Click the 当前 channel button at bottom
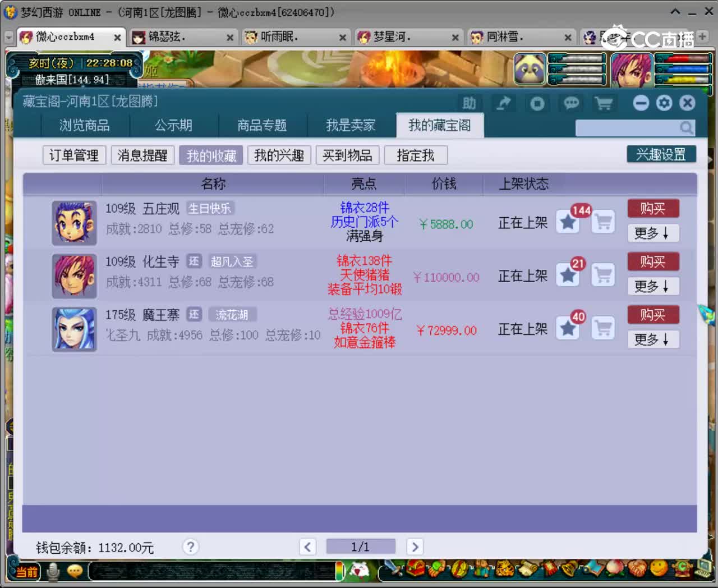 coord(26,572)
